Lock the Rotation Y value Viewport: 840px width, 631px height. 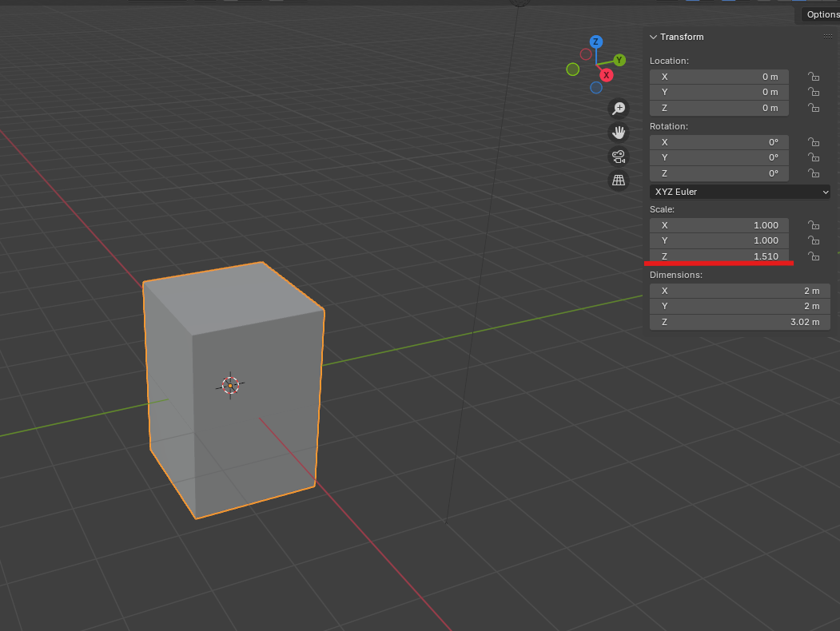coord(814,157)
